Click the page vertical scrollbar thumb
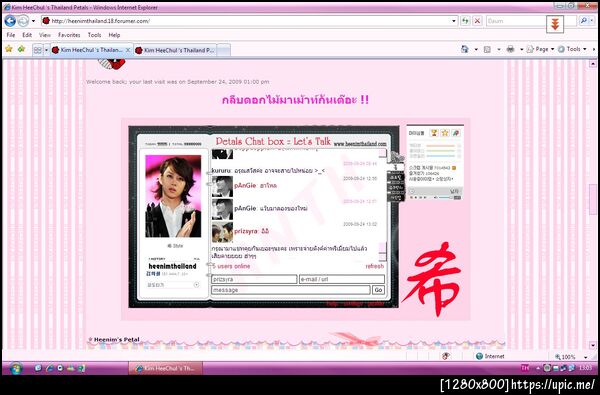 click(x=593, y=199)
